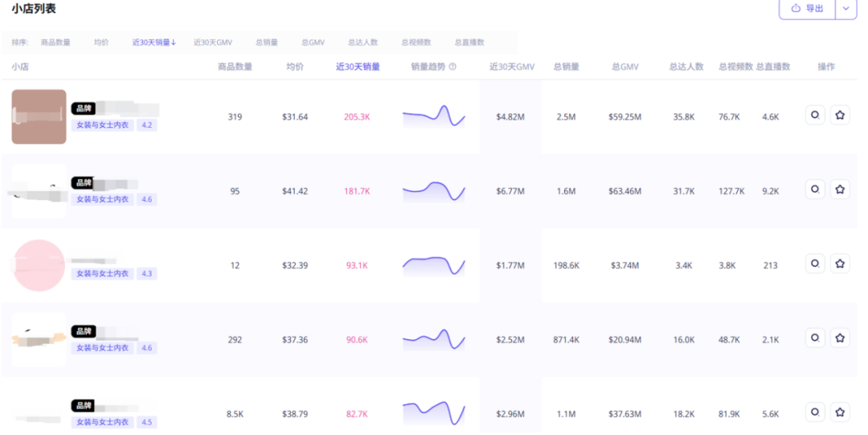Click the help icon beside 销量趋势

tap(452, 67)
